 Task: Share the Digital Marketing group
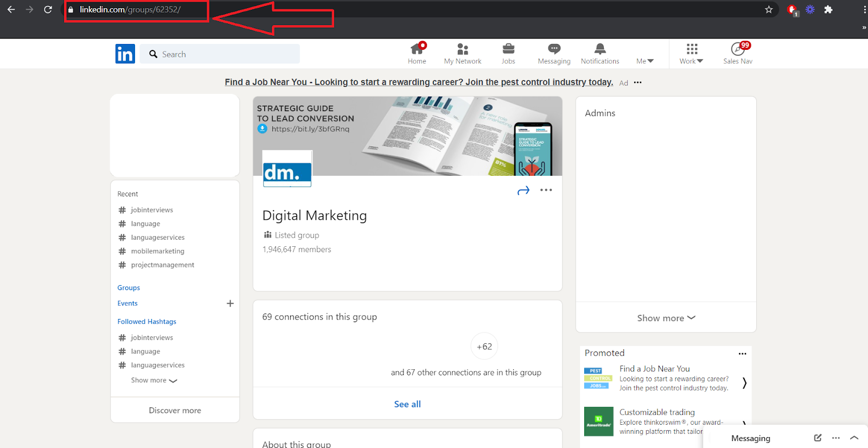pyautogui.click(x=524, y=190)
